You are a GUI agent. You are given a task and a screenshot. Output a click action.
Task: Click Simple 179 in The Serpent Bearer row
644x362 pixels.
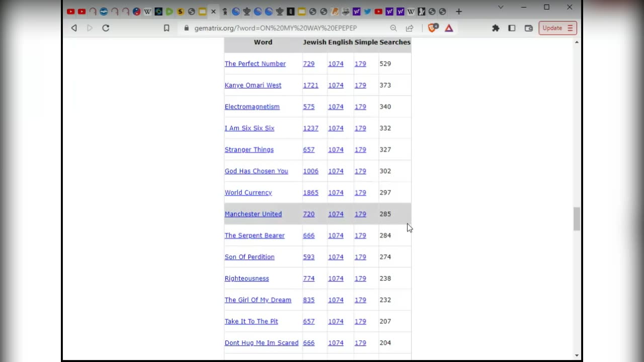360,235
